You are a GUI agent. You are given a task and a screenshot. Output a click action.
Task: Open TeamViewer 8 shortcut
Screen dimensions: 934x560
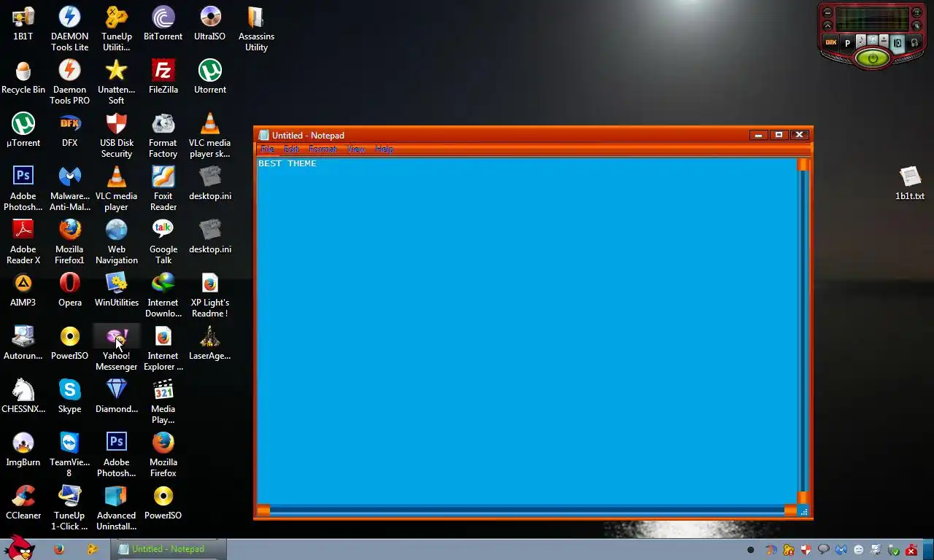coord(70,454)
